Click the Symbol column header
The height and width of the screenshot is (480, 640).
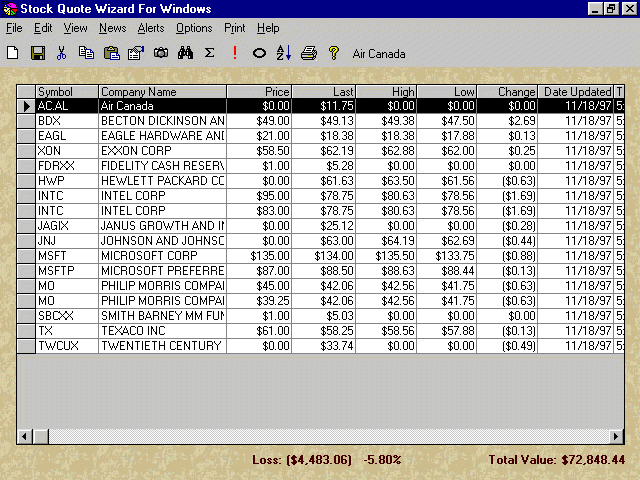(66, 92)
